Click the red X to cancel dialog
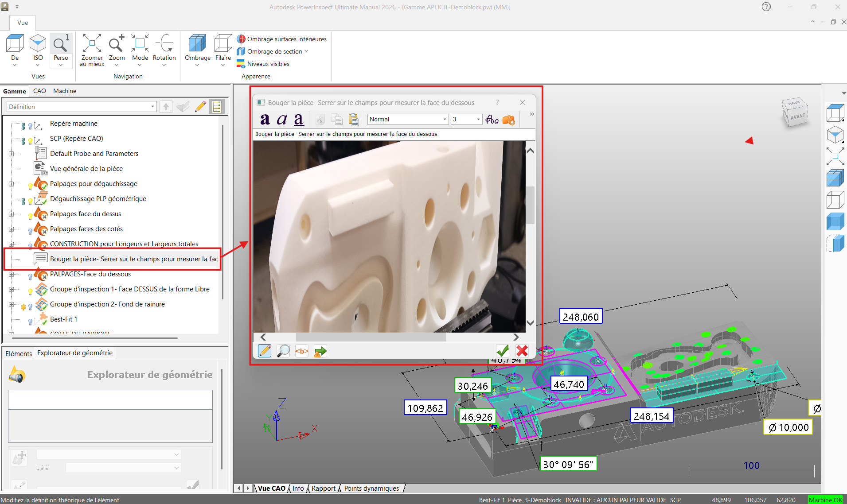The image size is (847, 504). point(522,351)
